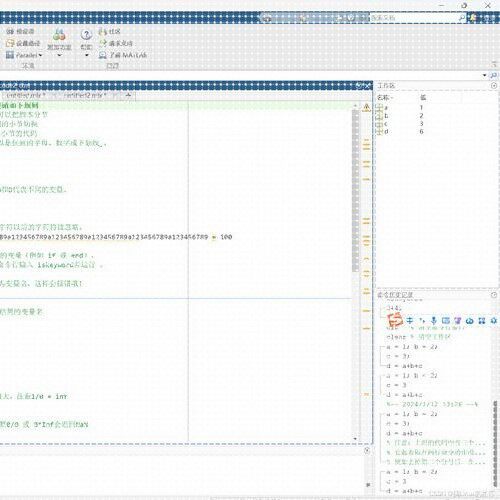
Task: Click the Set Path folder icon
Action: pyautogui.click(x=10, y=43)
